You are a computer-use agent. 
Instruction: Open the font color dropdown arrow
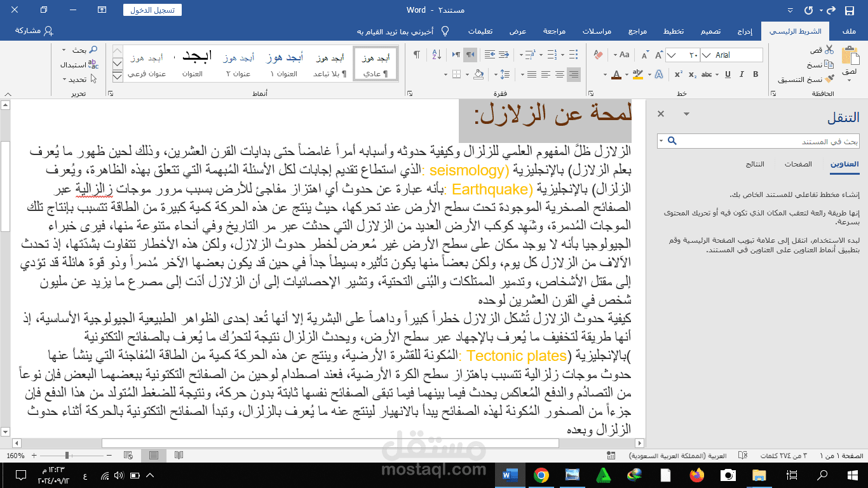point(605,74)
